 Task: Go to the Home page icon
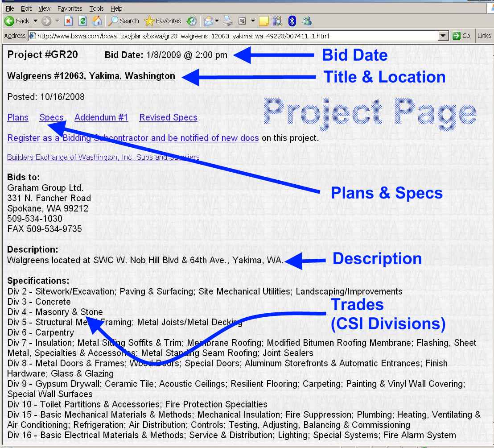(x=97, y=21)
